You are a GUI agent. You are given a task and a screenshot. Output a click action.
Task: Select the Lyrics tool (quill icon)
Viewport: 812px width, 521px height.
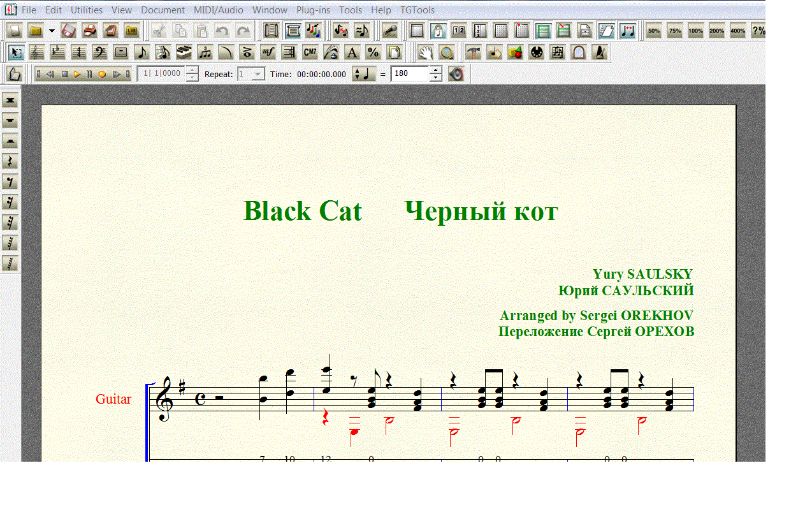pyautogui.click(x=331, y=52)
